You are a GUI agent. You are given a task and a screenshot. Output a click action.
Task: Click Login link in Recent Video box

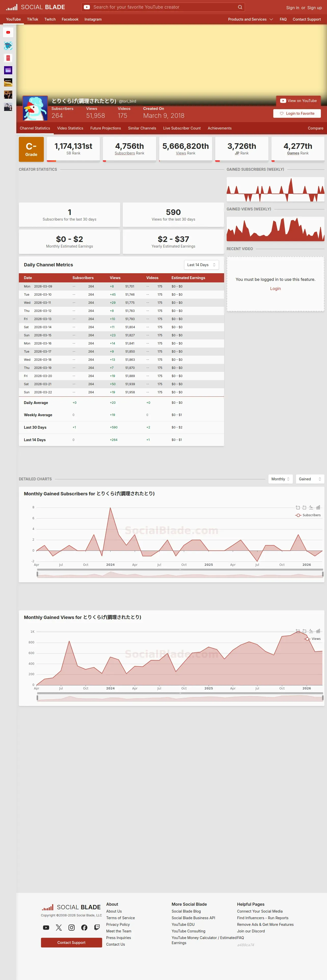point(276,289)
